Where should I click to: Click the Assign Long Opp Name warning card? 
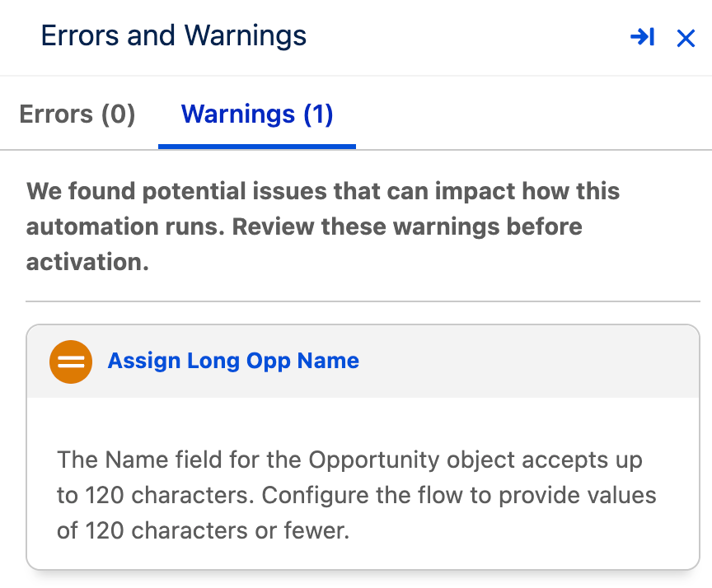(x=363, y=447)
